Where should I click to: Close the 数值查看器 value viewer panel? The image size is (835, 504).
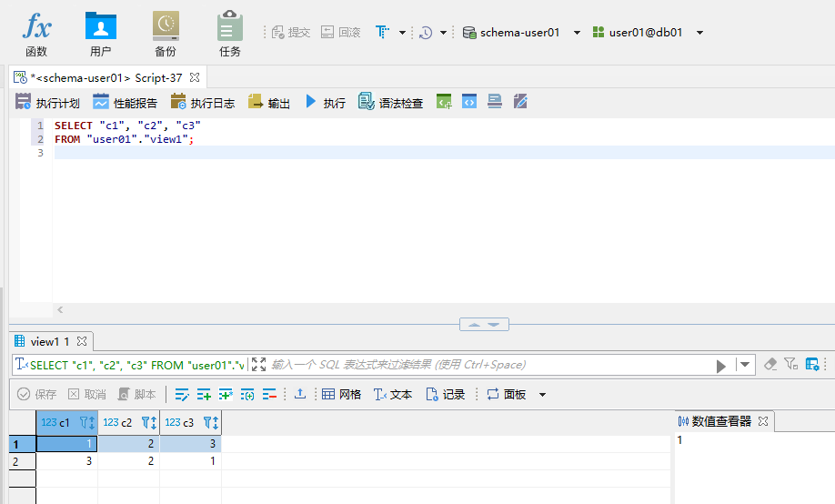click(x=764, y=421)
